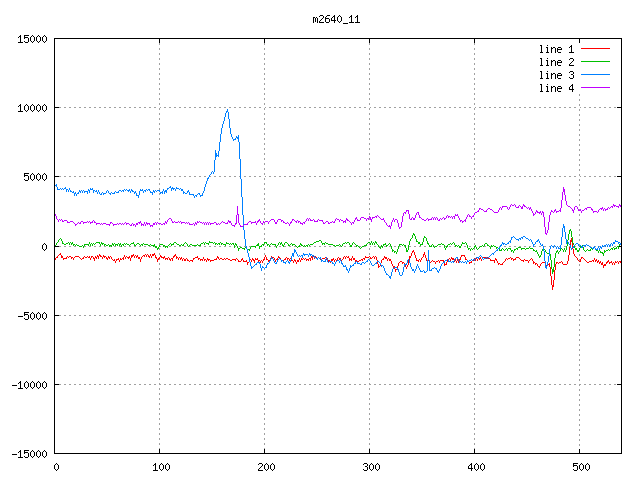
Task: Click the red line 1 legend sample
Action: pyautogui.click(x=596, y=49)
